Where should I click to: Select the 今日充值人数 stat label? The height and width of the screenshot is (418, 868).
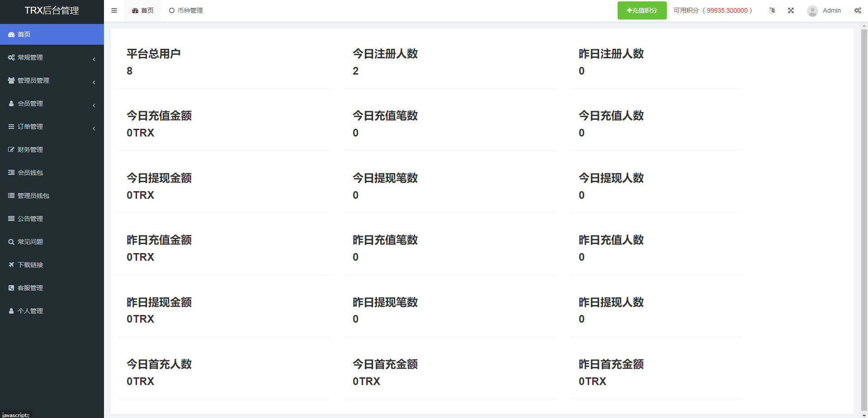pyautogui.click(x=611, y=116)
